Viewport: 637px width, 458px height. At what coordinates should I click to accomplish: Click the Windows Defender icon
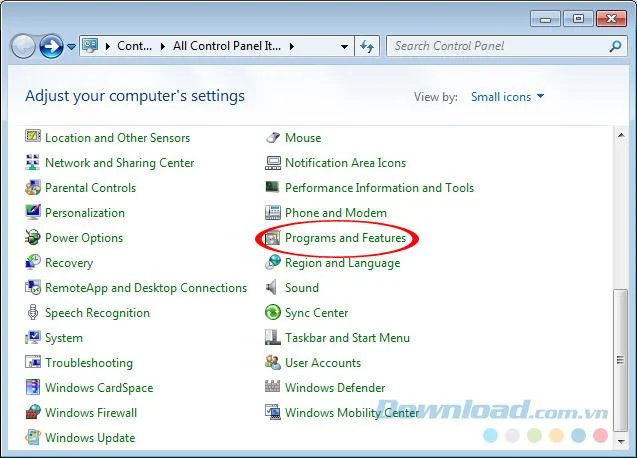point(273,386)
